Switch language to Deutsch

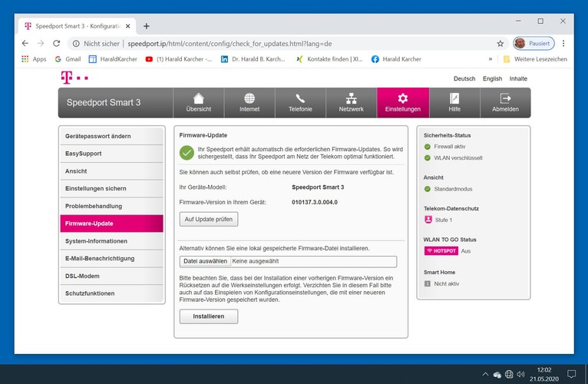tap(464, 78)
